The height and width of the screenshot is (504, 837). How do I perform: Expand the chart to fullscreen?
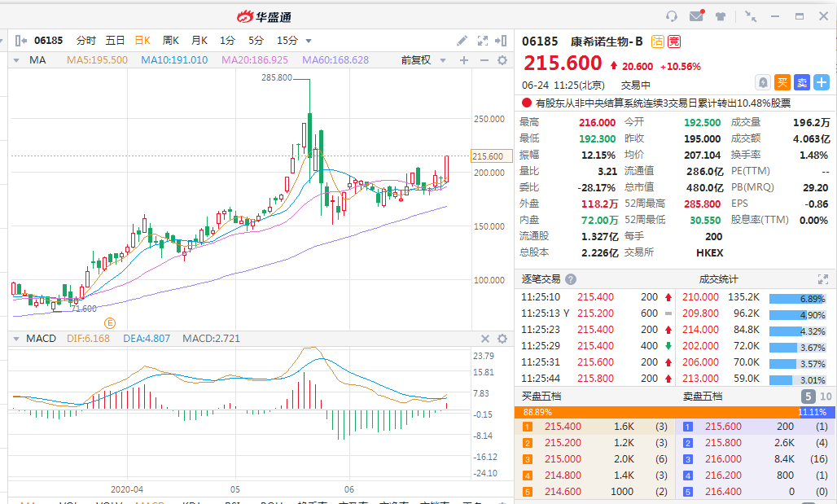[482, 41]
